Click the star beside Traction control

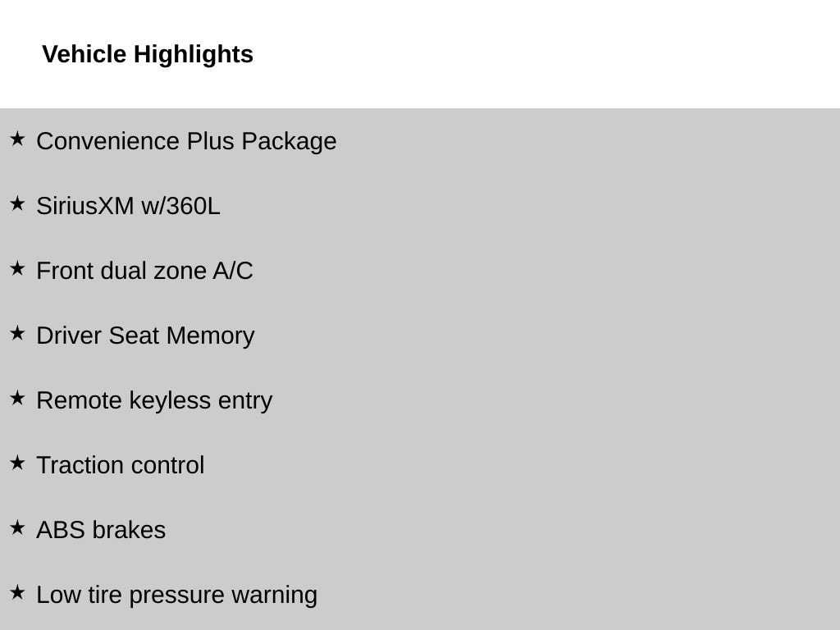(17, 463)
